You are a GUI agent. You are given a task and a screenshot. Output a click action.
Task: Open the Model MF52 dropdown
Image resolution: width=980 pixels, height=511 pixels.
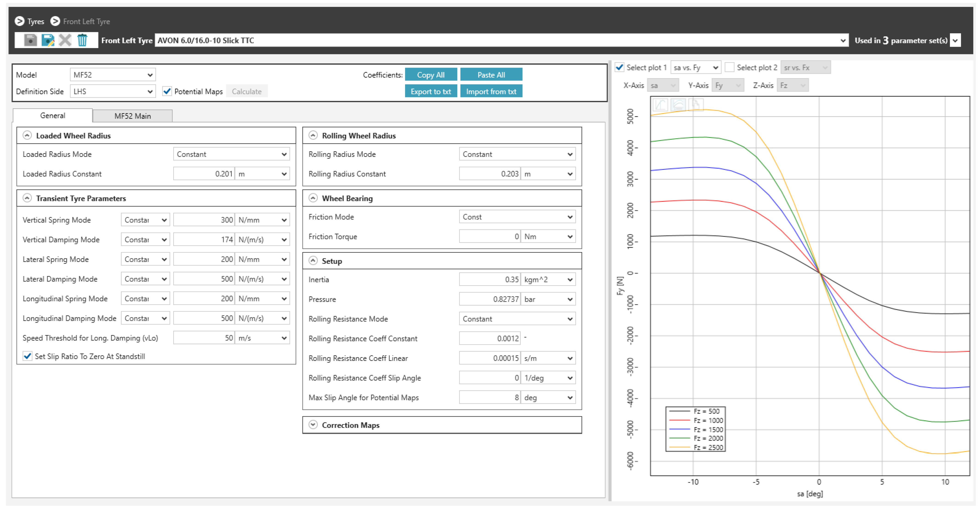pyautogui.click(x=113, y=75)
